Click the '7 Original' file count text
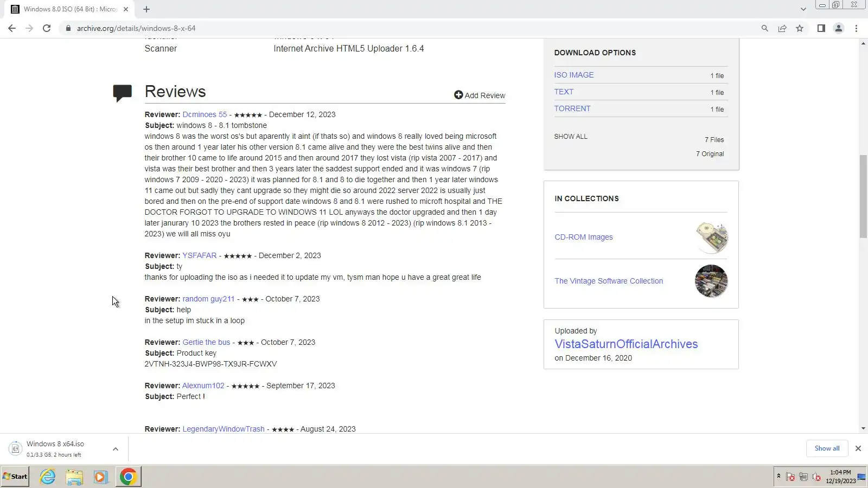This screenshot has height=488, width=868. pyautogui.click(x=710, y=154)
